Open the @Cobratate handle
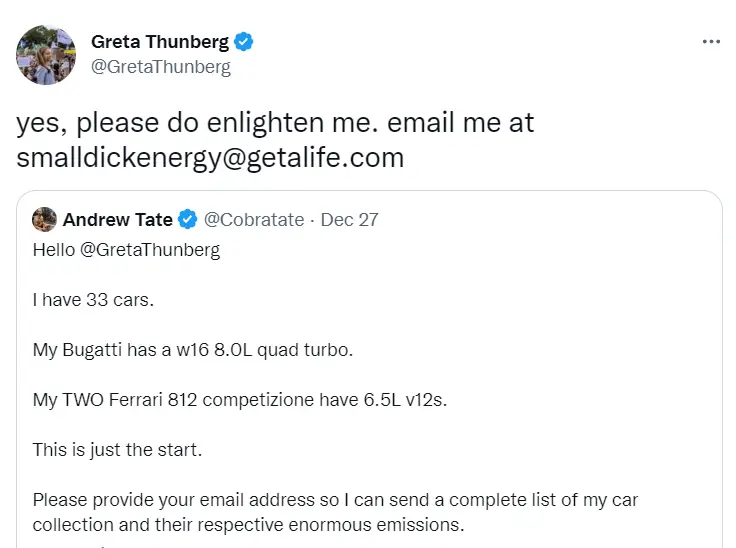736x548 pixels. pos(254,219)
